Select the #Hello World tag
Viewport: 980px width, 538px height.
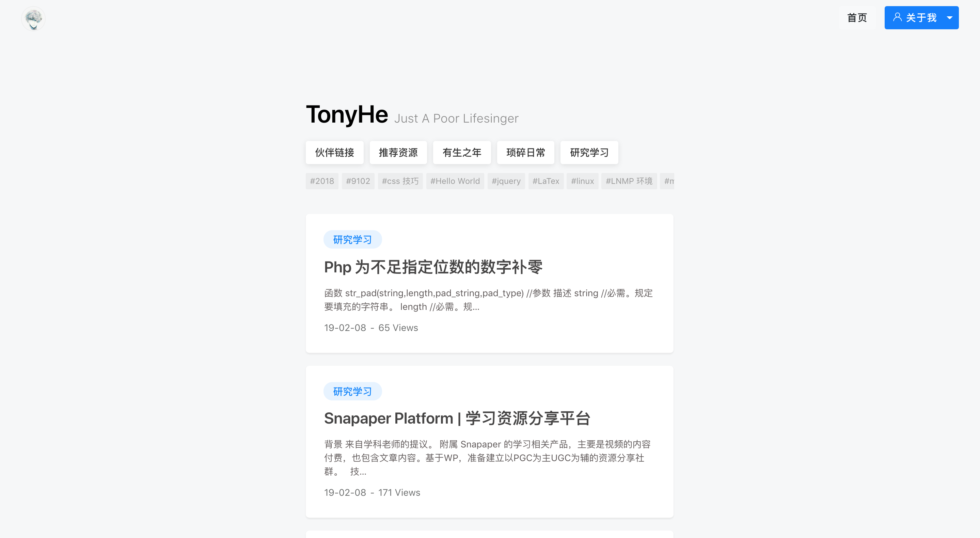[455, 181]
